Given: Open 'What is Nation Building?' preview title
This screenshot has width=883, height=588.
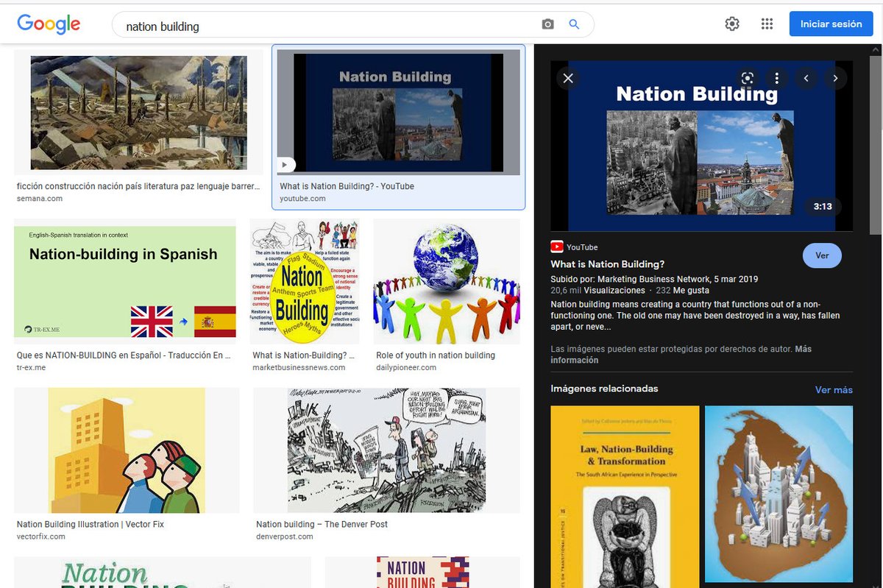Looking at the screenshot, I should click(608, 264).
